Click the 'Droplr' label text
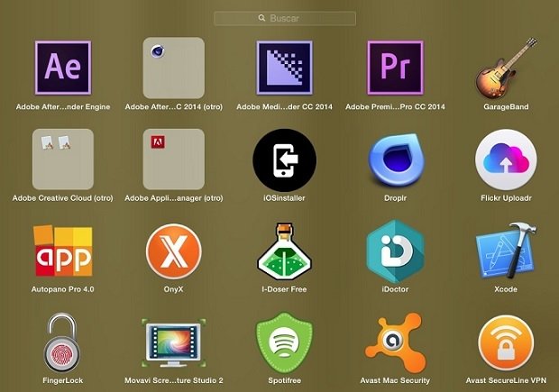Viewport: 559px width, 392px height. point(395,197)
